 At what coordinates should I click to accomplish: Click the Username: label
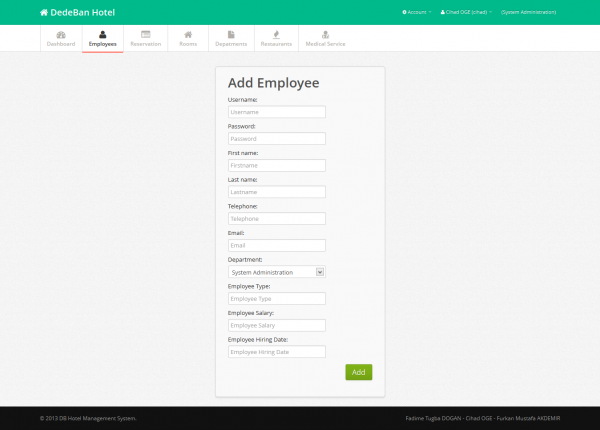point(242,99)
